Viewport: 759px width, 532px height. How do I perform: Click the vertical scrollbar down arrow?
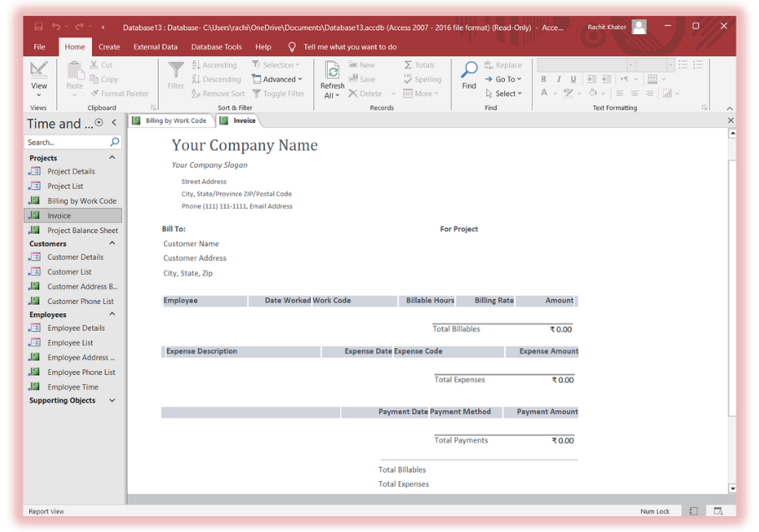click(732, 488)
